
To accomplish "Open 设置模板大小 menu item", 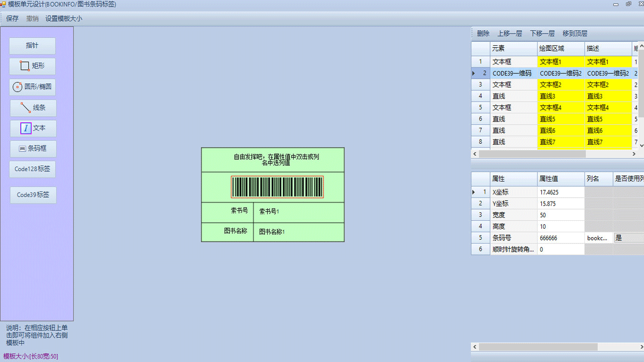I will click(64, 19).
